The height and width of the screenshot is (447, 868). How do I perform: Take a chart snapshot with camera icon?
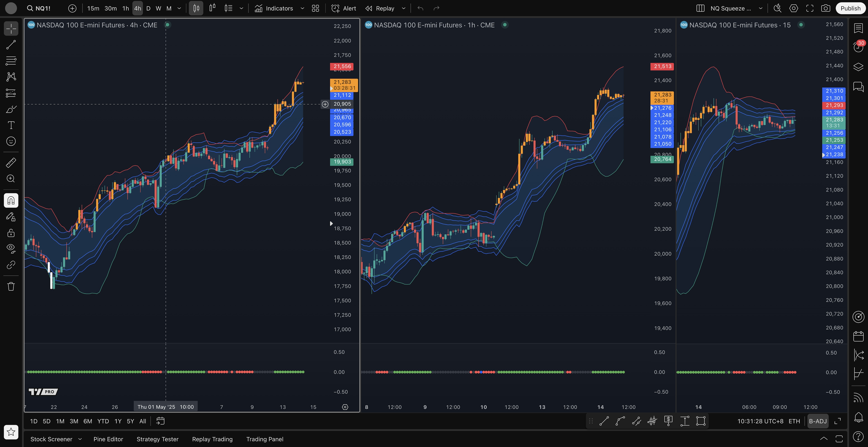826,8
